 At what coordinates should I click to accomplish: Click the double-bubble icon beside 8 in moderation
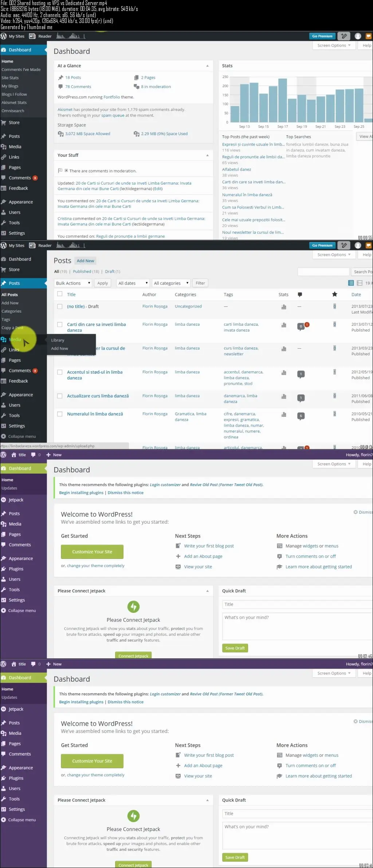137,87
